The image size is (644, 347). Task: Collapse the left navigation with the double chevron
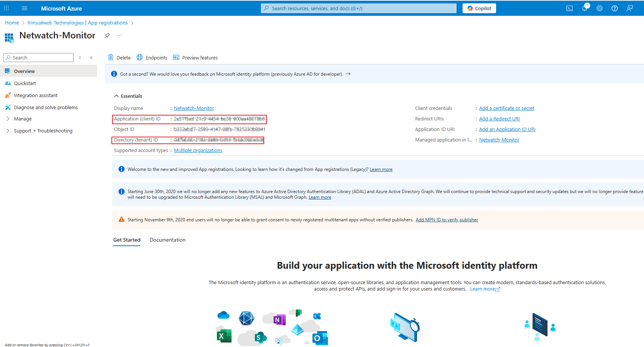coord(91,58)
